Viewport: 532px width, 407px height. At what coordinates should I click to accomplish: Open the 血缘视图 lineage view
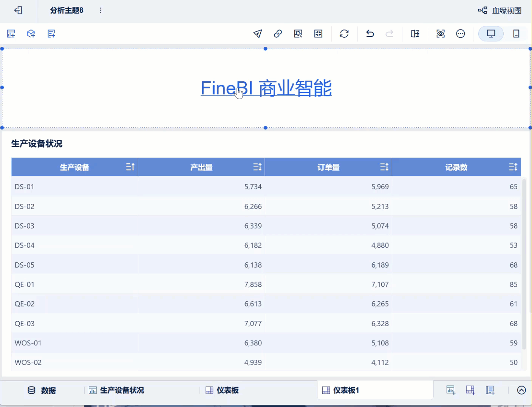point(500,11)
